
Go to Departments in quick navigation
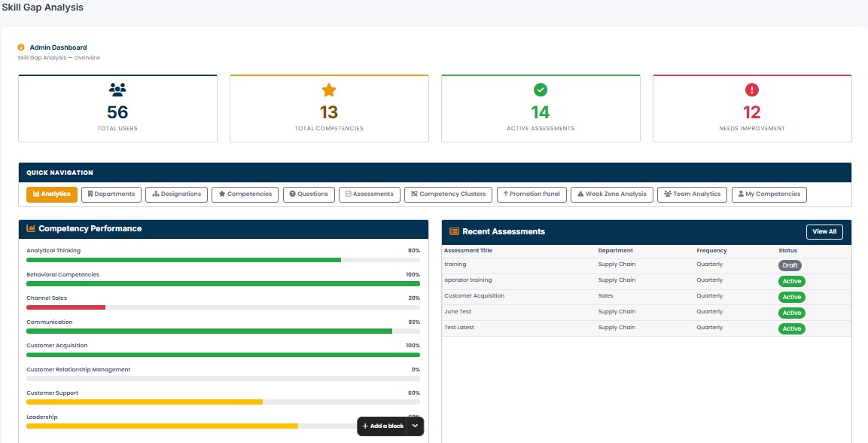point(111,194)
